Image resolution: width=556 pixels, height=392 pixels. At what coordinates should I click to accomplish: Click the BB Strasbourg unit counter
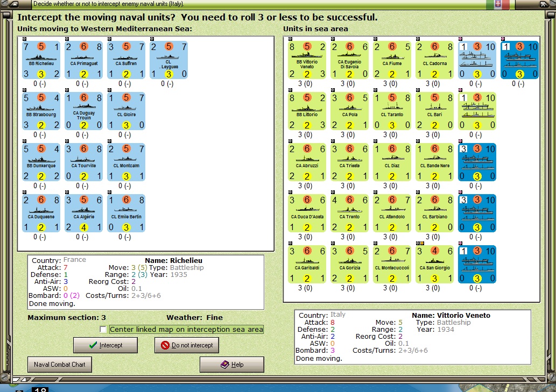(41, 111)
